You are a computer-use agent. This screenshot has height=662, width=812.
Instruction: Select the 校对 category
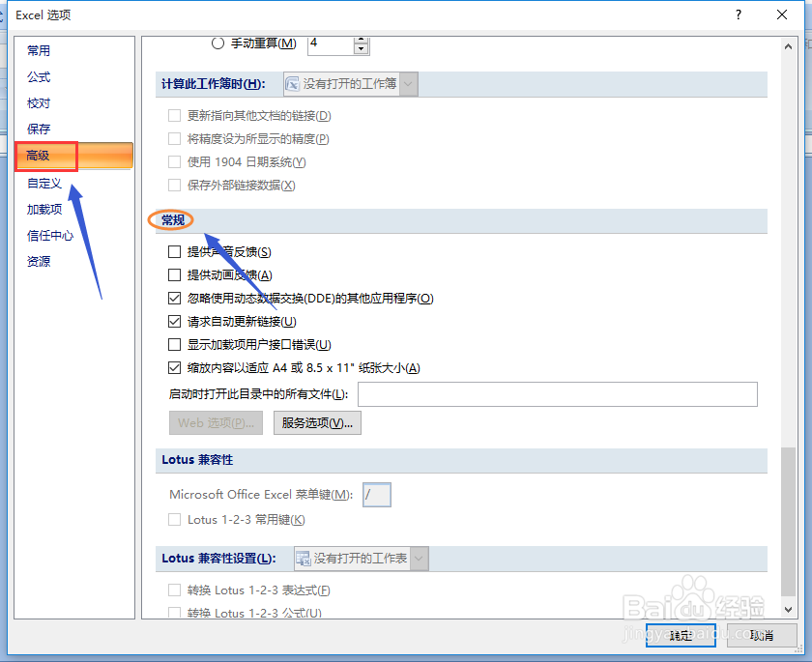[39, 103]
